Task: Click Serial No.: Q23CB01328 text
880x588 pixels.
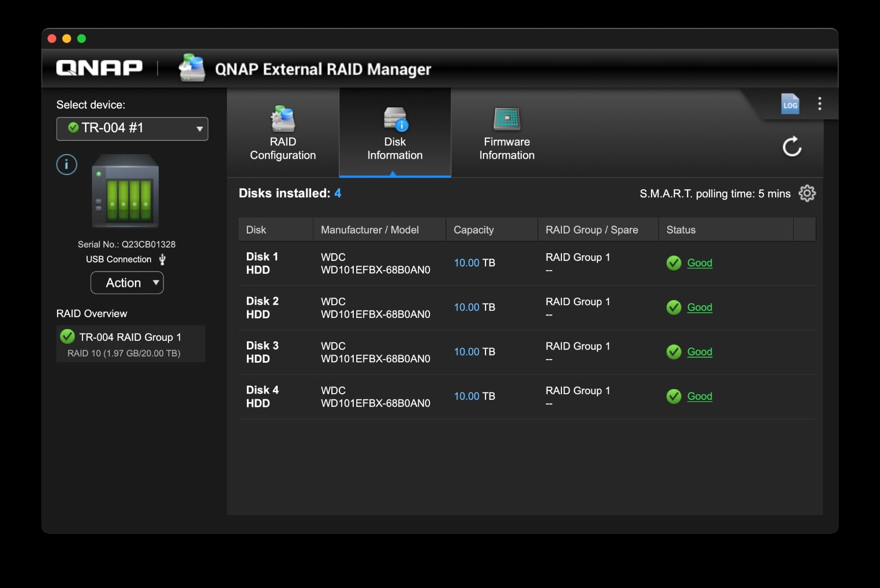Action: click(x=127, y=244)
